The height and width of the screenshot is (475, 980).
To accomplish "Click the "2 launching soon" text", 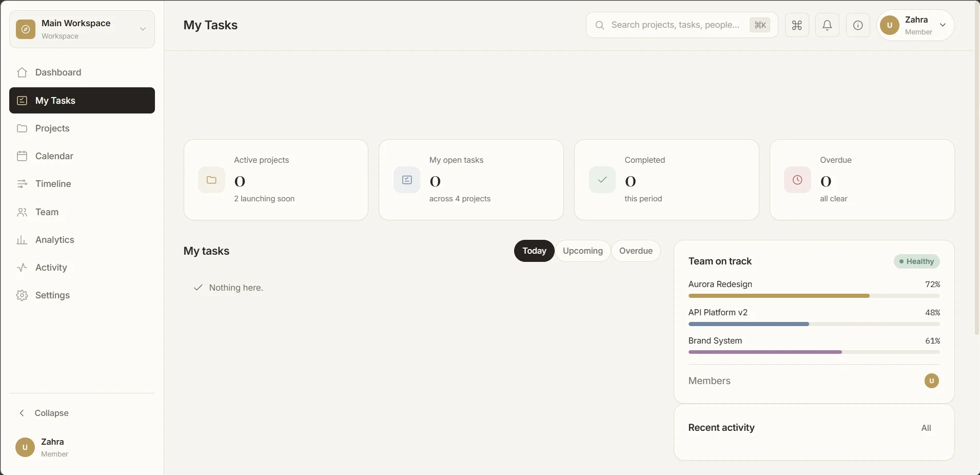I will coord(264,199).
